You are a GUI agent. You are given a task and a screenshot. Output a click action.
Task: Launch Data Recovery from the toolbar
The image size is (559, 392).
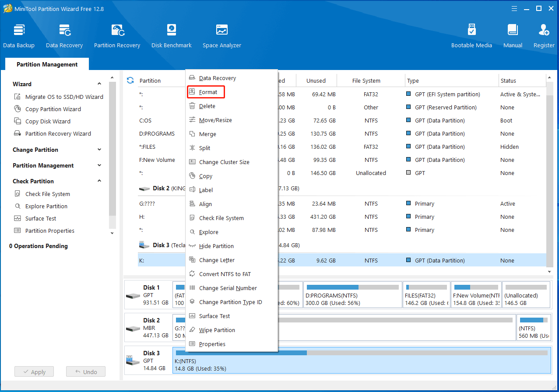tap(64, 35)
